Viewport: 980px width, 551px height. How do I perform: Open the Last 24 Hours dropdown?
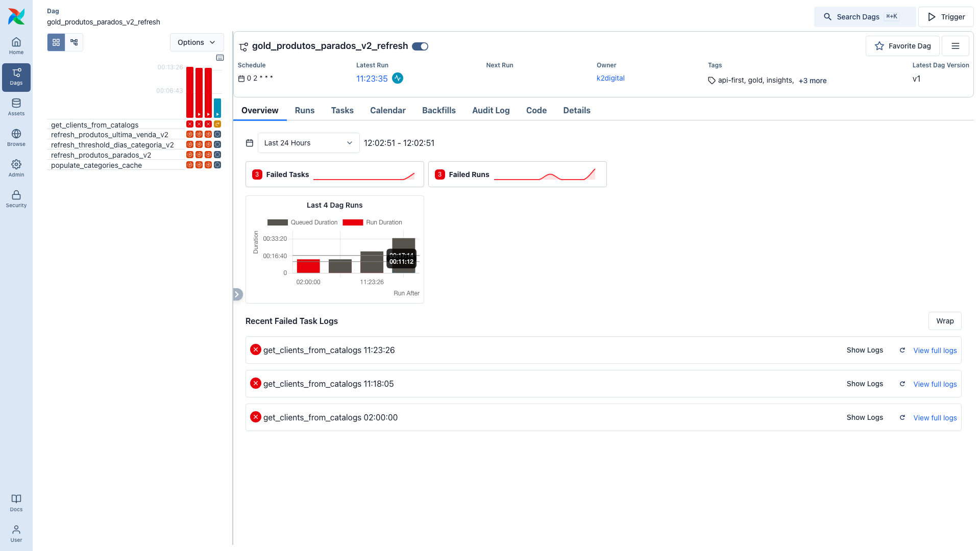coord(308,143)
